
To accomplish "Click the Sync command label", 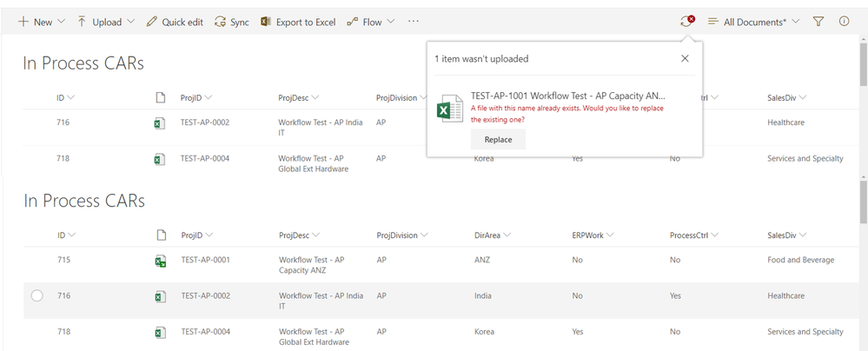I will (240, 22).
